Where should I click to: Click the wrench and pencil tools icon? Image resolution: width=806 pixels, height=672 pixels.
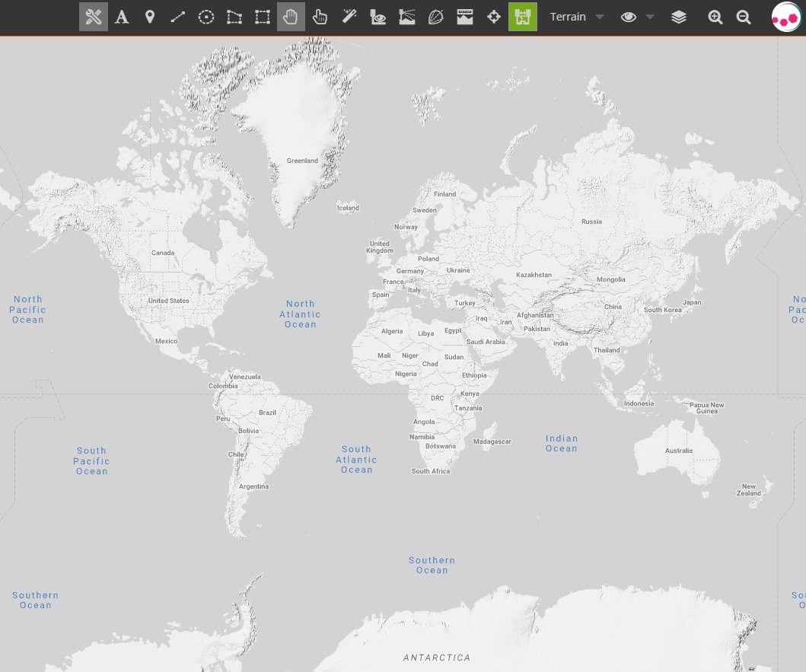pyautogui.click(x=94, y=17)
